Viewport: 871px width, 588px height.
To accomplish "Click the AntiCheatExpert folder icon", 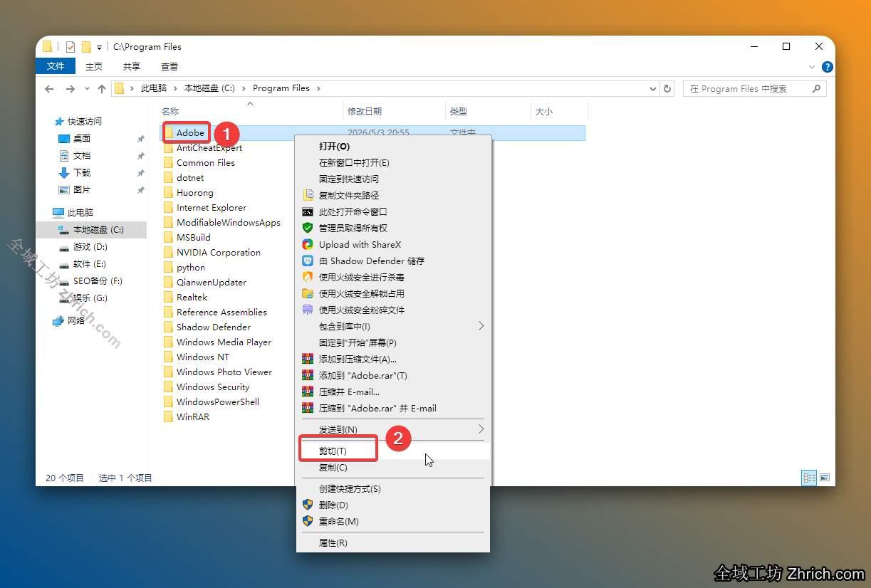I will tap(169, 148).
